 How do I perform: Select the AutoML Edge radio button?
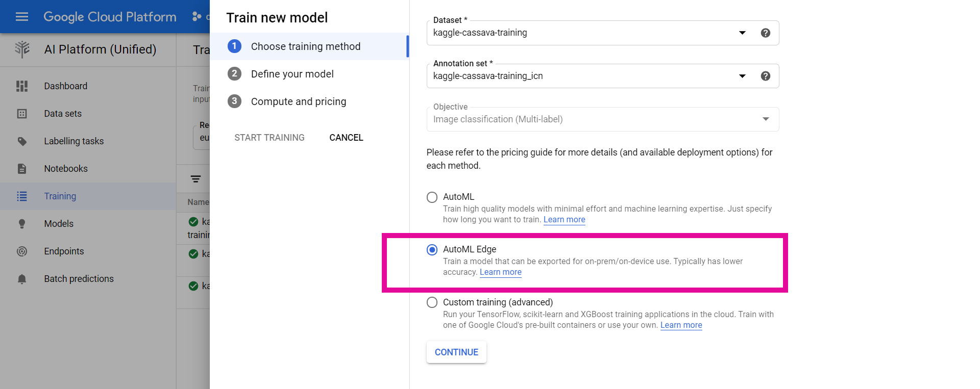point(432,250)
